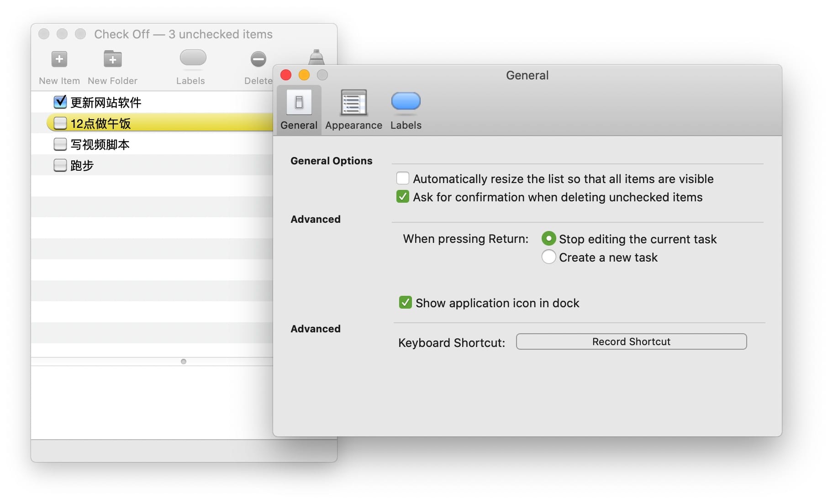The image size is (833, 504).
Task: Check off the 写视频脚本 item
Action: (x=60, y=144)
